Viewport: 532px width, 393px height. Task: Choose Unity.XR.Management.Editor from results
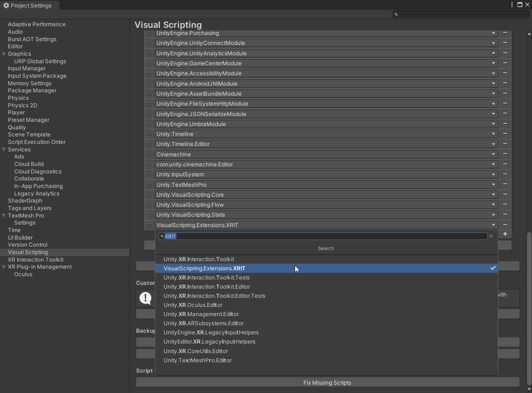(326, 314)
